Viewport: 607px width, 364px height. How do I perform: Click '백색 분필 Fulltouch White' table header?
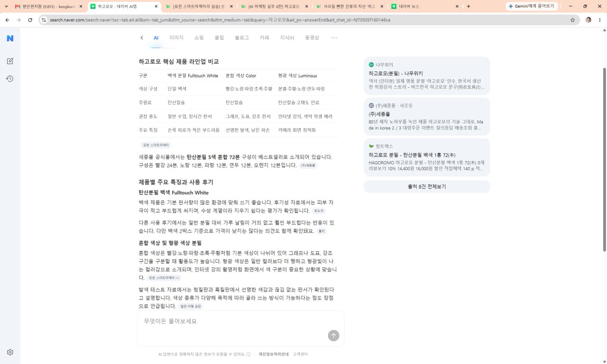[x=193, y=76]
